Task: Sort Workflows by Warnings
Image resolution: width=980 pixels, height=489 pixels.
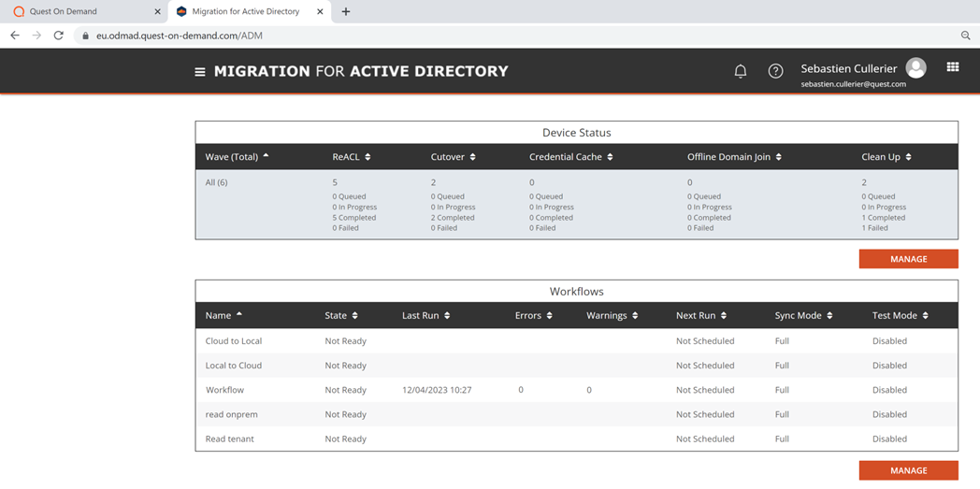Action: coord(612,315)
